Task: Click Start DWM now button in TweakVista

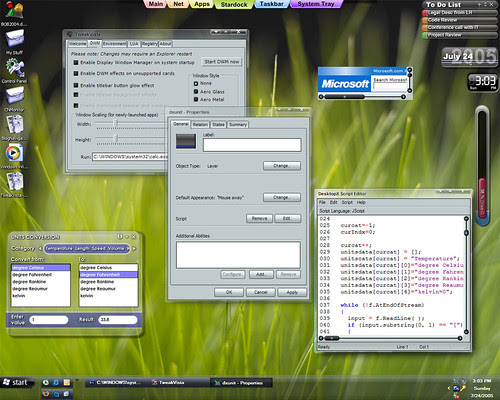Action: (222, 62)
